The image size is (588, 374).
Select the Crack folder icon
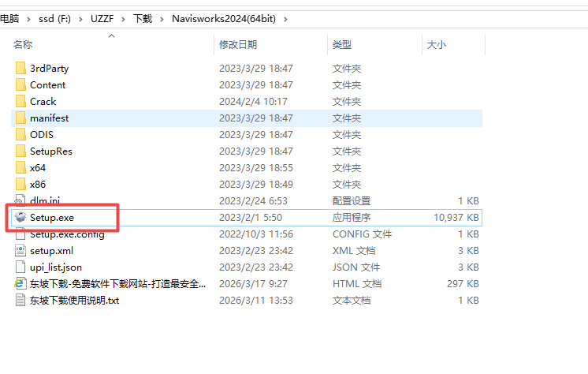pyautogui.click(x=20, y=102)
